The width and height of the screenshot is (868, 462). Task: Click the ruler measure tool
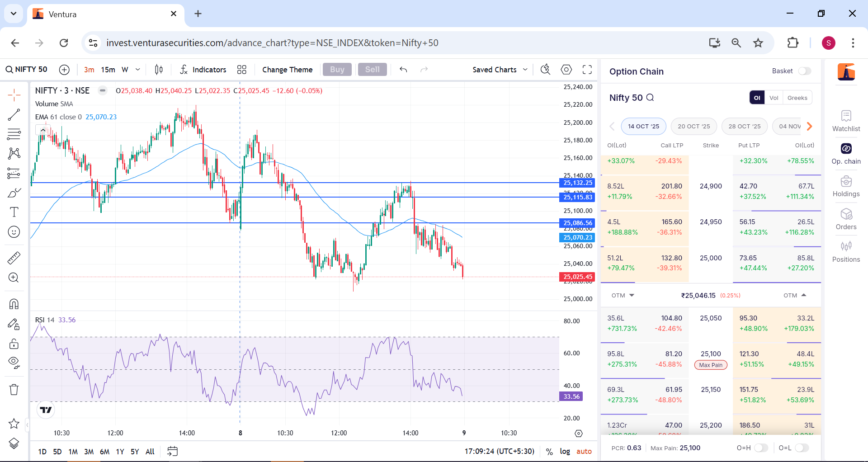click(x=14, y=258)
